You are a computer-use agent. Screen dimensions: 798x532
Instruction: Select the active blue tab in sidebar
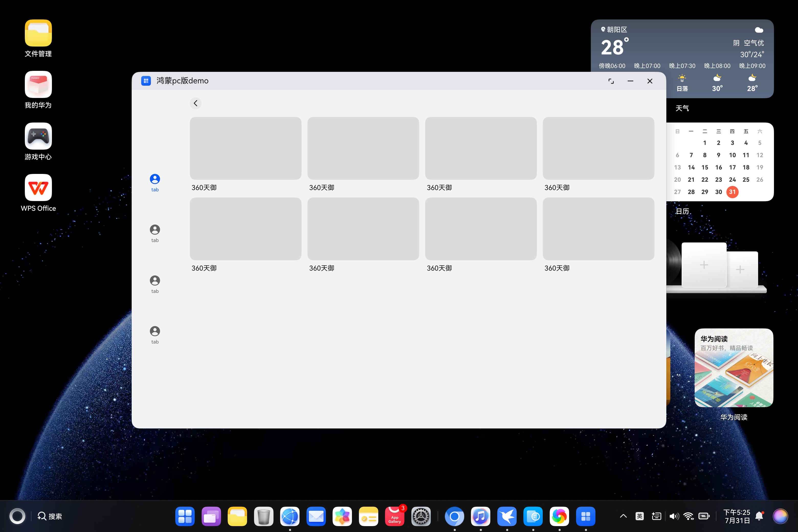click(x=155, y=183)
